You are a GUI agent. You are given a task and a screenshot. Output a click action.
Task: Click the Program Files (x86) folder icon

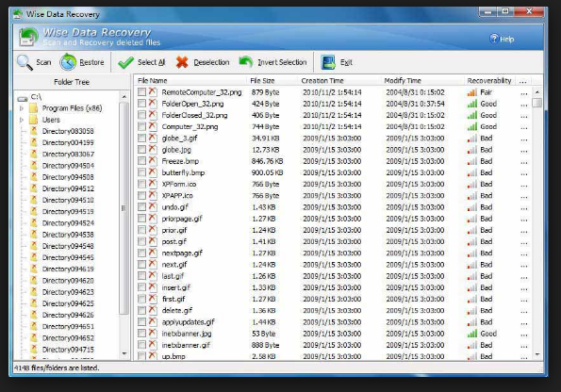33,108
